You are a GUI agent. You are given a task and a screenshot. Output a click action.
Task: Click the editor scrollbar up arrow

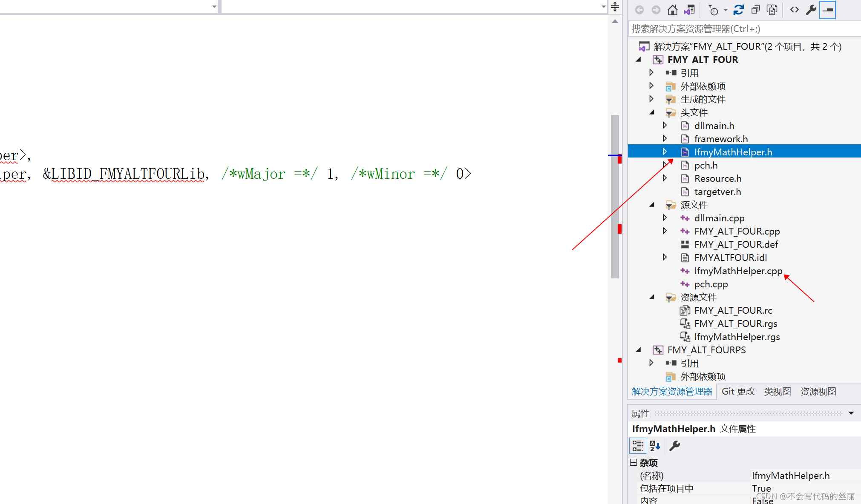pyautogui.click(x=615, y=21)
